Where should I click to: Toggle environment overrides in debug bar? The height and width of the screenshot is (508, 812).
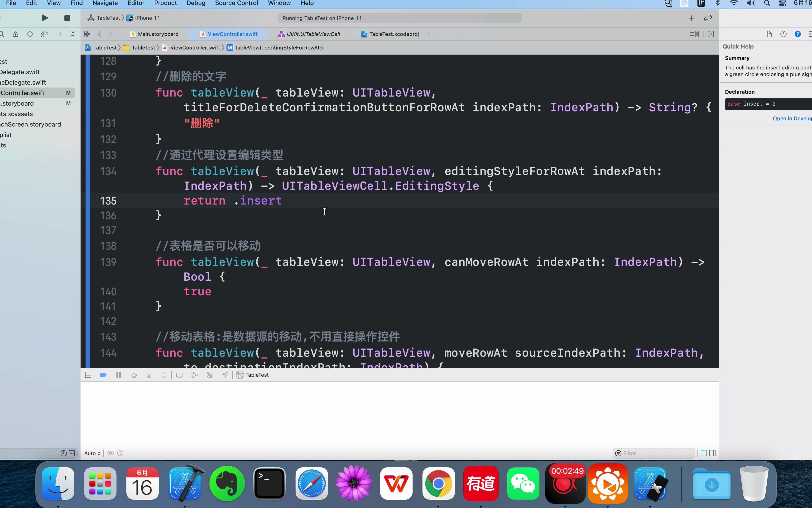click(209, 375)
